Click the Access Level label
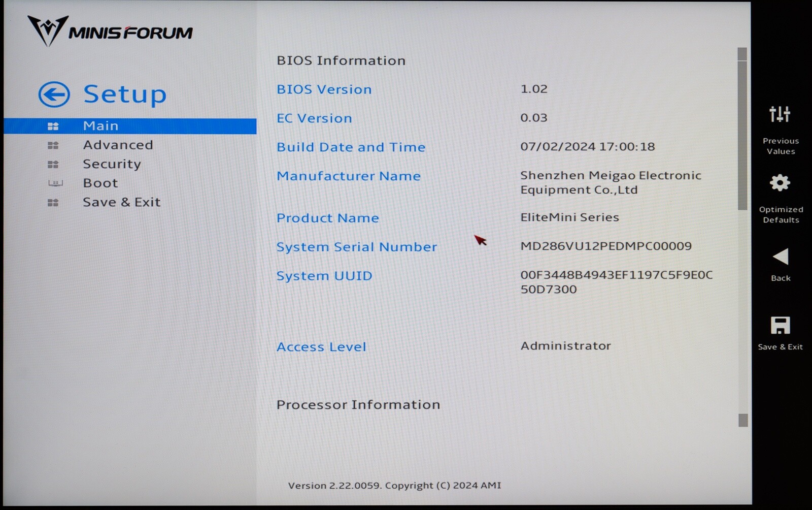 pos(321,347)
